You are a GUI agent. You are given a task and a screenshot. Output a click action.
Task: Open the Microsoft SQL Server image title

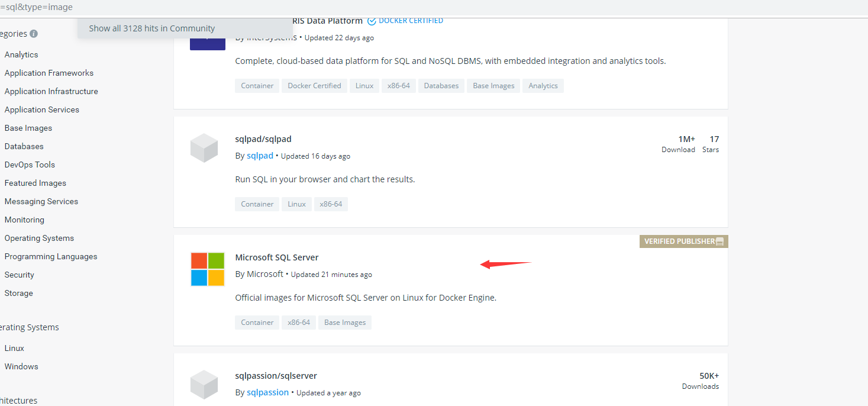point(277,257)
